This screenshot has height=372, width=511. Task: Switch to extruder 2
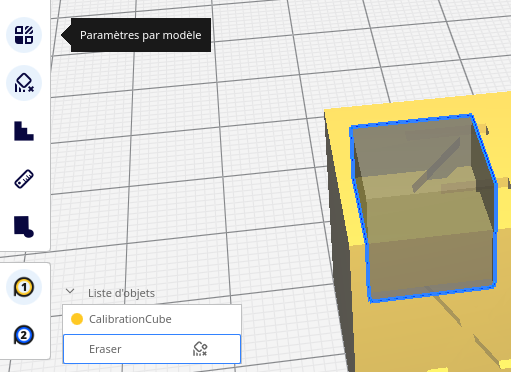pyautogui.click(x=24, y=335)
